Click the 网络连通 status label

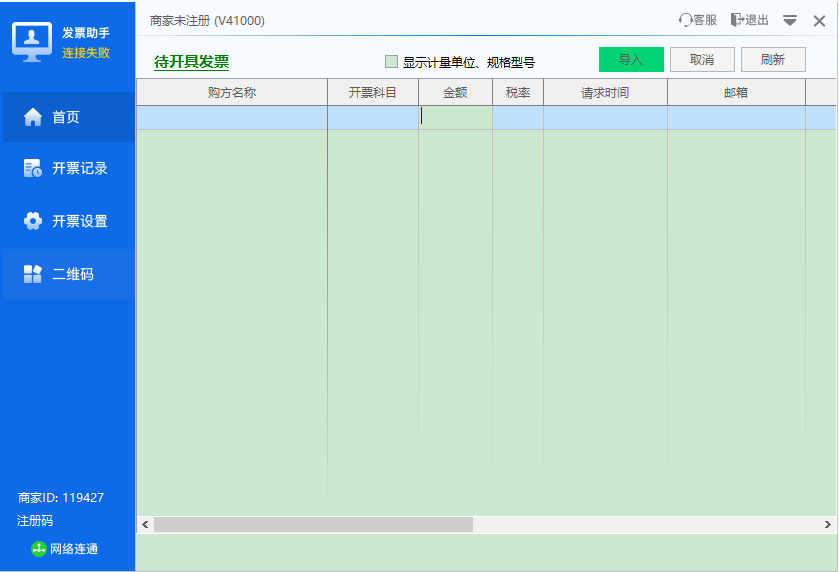click(x=74, y=548)
